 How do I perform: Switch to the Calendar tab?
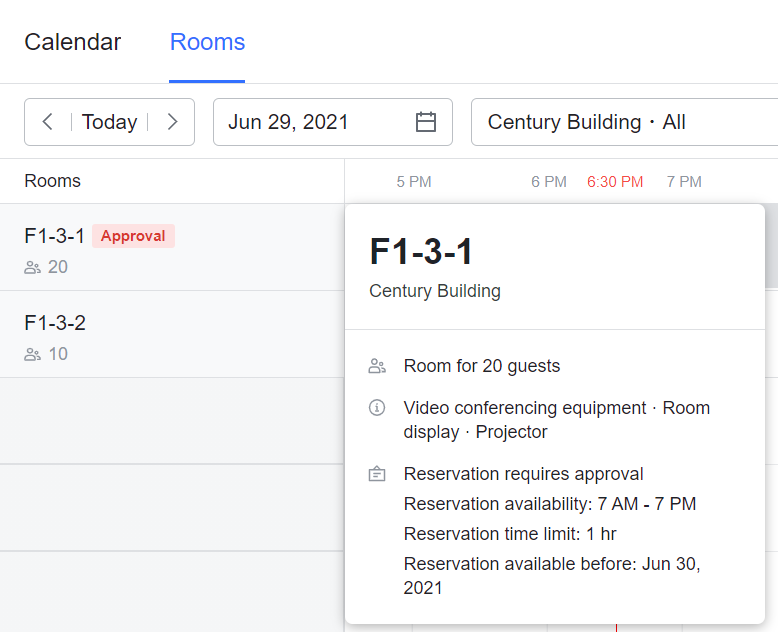click(x=73, y=42)
